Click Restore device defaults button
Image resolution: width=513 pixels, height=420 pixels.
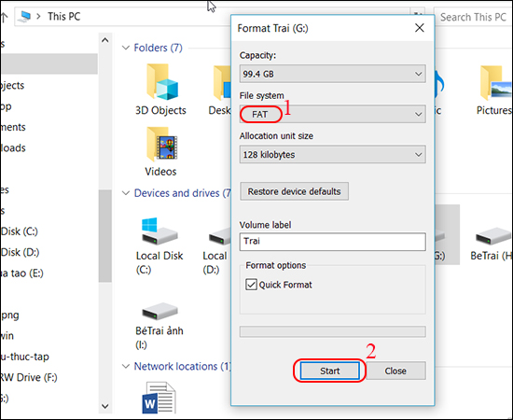294,191
